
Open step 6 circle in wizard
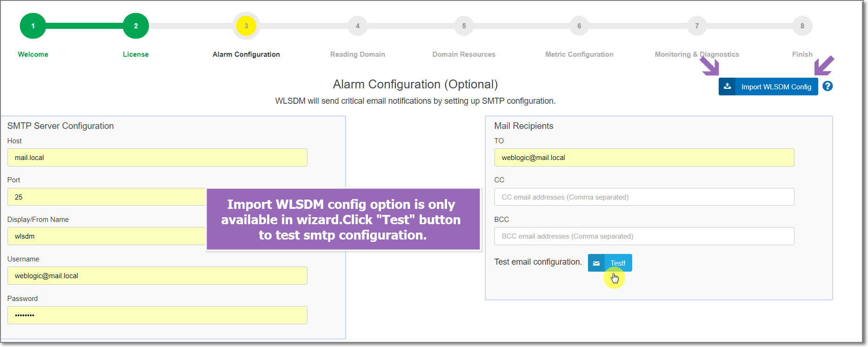tap(579, 26)
